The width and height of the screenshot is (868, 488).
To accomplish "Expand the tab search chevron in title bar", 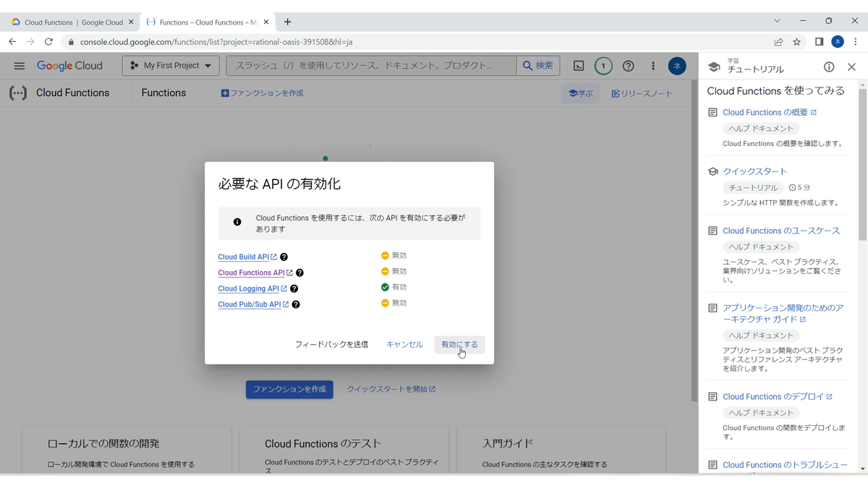I will (x=777, y=21).
